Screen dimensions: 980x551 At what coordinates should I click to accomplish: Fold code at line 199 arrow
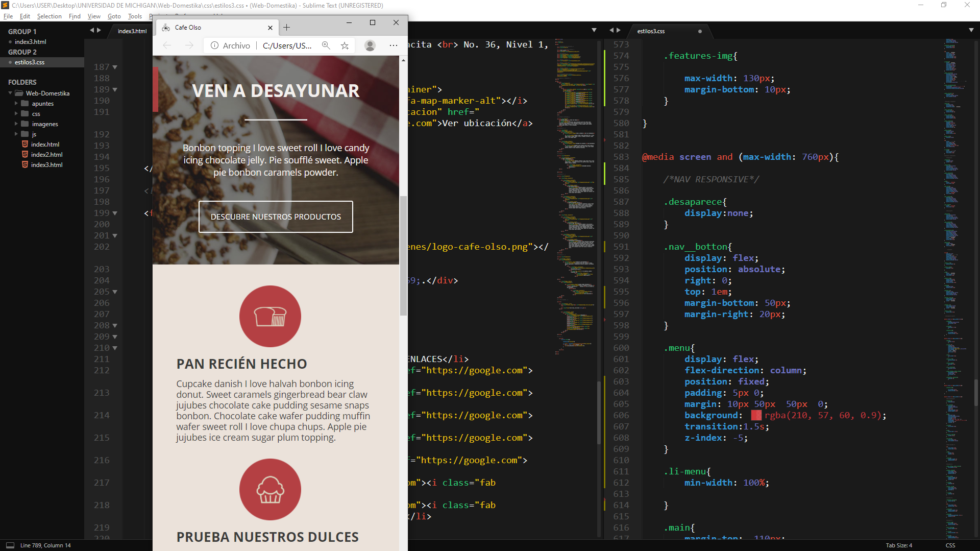coord(115,213)
